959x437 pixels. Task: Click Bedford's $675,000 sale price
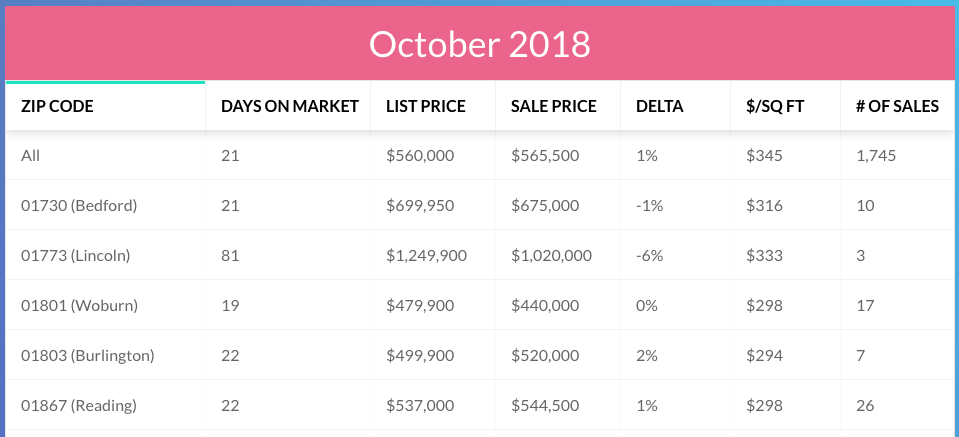545,205
